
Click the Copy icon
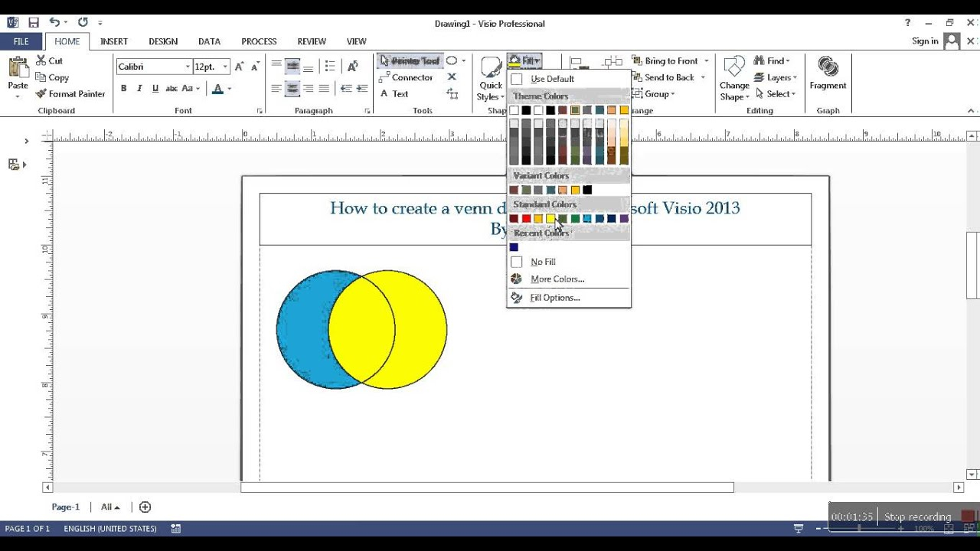[x=41, y=77]
